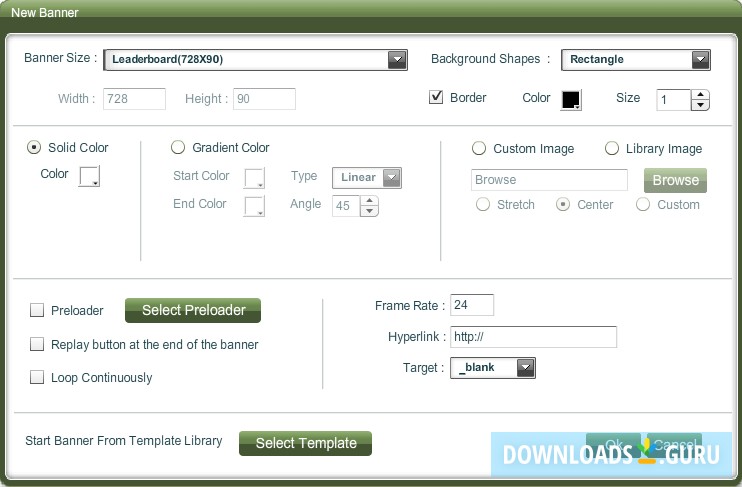
Task: Uncheck the Border checkbox
Action: point(436,97)
